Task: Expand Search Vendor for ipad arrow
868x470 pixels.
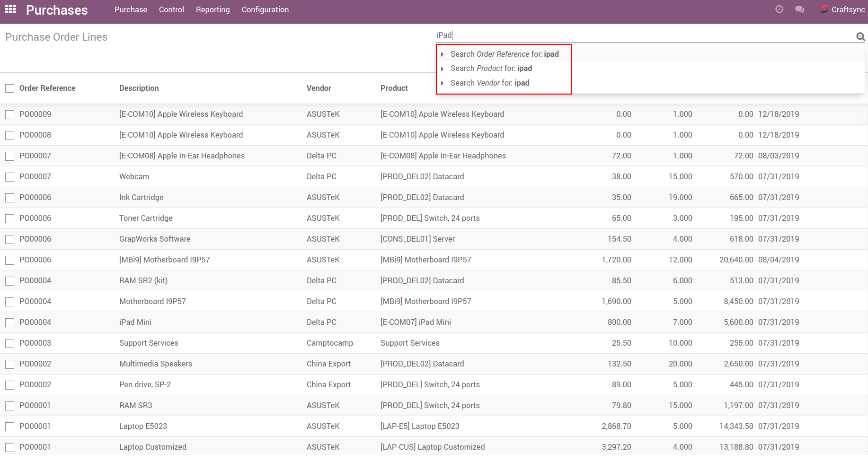Action: 443,83
